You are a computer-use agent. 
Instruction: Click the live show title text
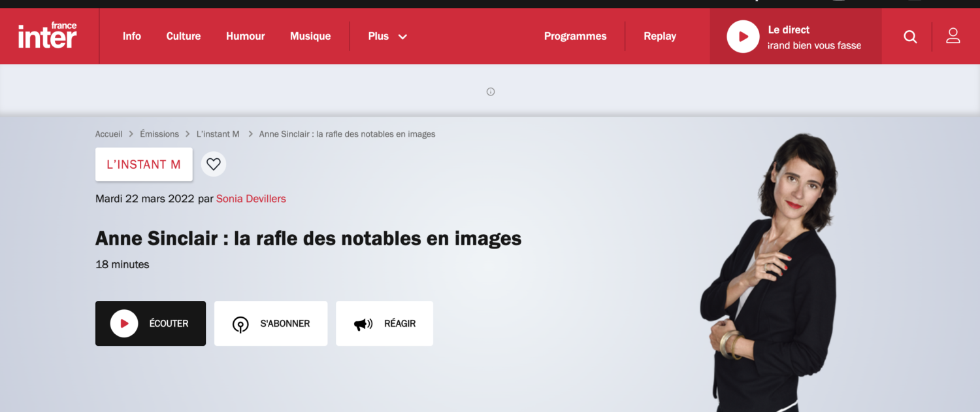815,46
